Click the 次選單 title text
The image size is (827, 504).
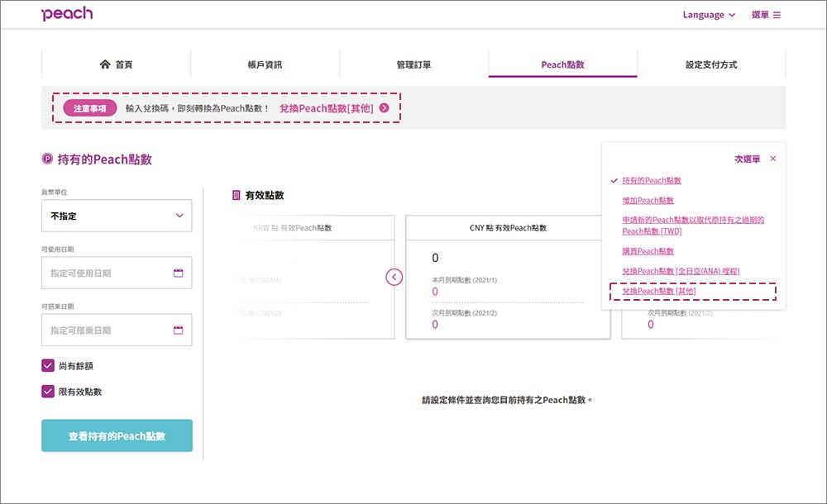[748, 159]
